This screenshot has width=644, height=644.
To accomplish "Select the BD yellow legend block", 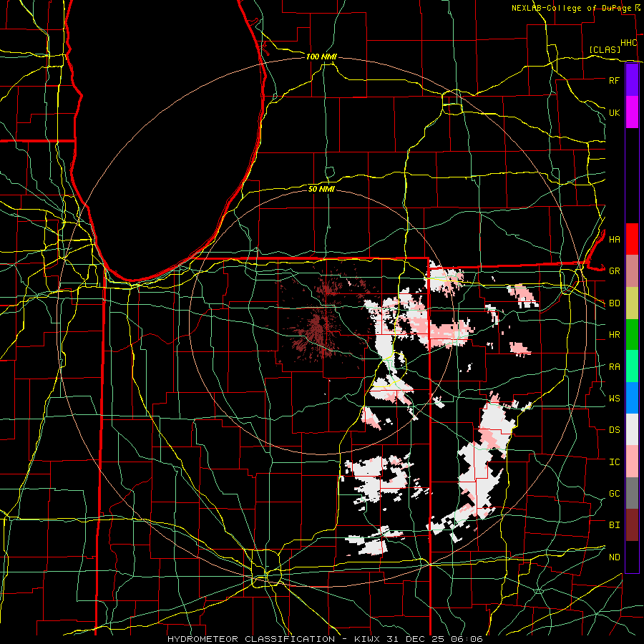I will (632, 303).
